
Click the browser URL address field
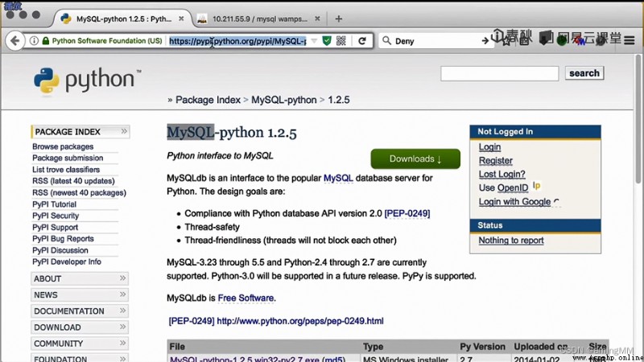coord(237,41)
